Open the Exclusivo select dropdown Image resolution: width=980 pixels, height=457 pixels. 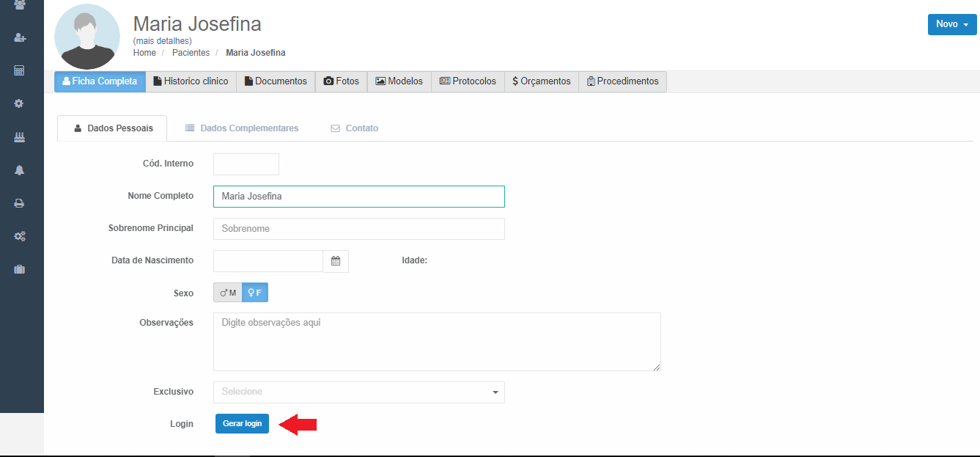pos(358,392)
